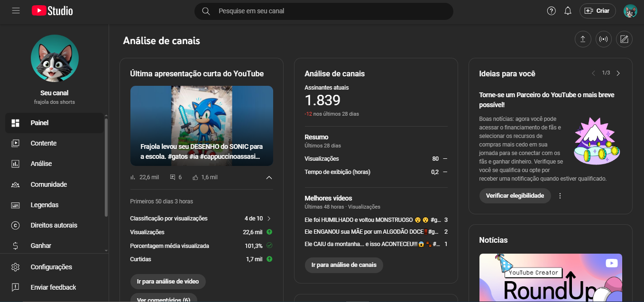Click the likes thumbs-up icon showing 1,6 mil

(195, 177)
